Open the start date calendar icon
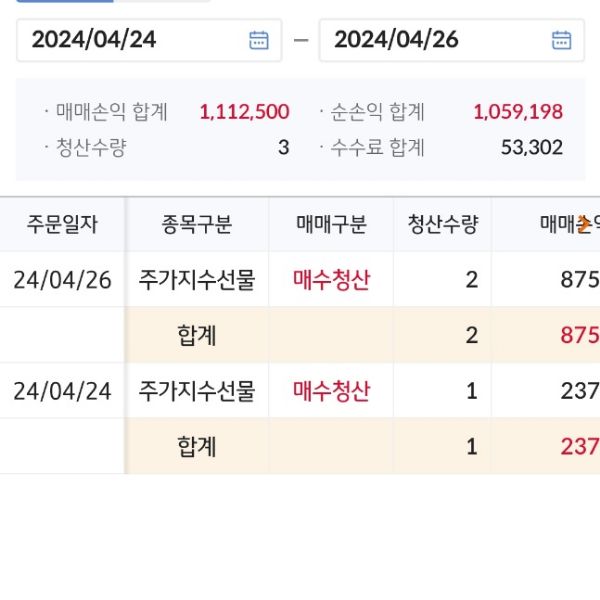 click(x=259, y=40)
